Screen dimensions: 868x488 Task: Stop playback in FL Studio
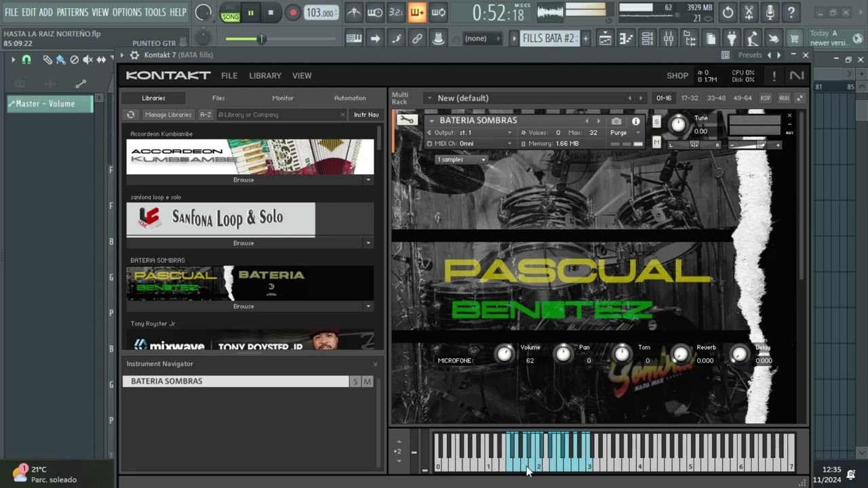click(x=271, y=12)
